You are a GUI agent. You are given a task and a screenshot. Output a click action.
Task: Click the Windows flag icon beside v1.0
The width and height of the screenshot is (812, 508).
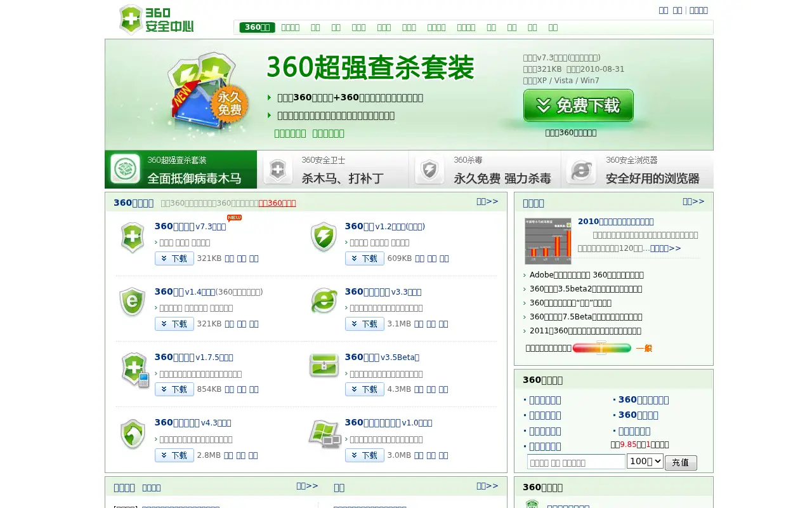pos(325,434)
